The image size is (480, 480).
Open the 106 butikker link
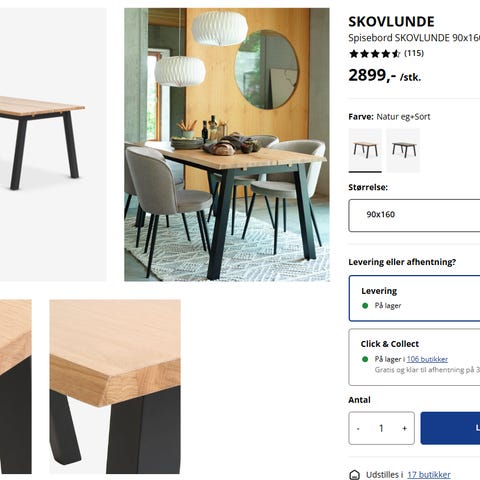(427, 359)
